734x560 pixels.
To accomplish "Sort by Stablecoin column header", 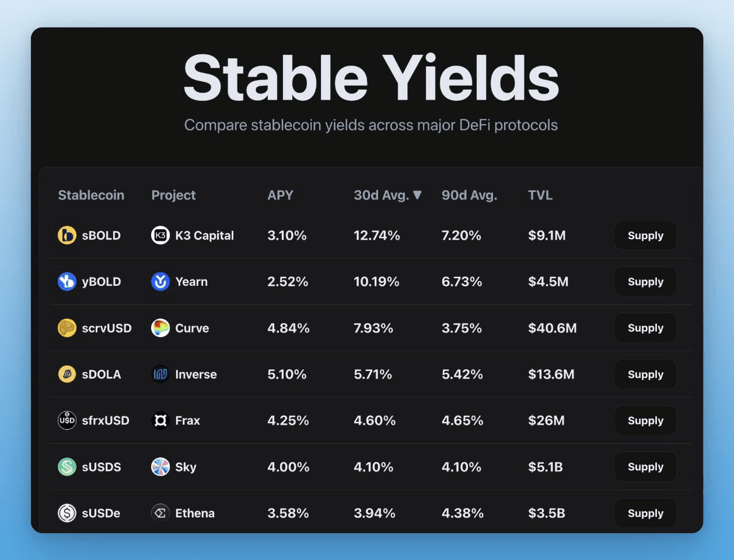I will [91, 195].
